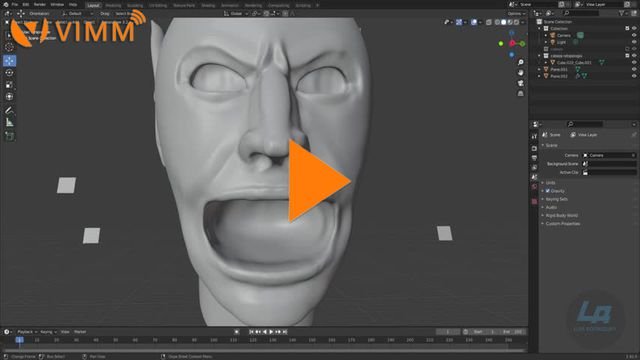
Task: Switch to wireframe viewport shading
Action: click(497, 22)
